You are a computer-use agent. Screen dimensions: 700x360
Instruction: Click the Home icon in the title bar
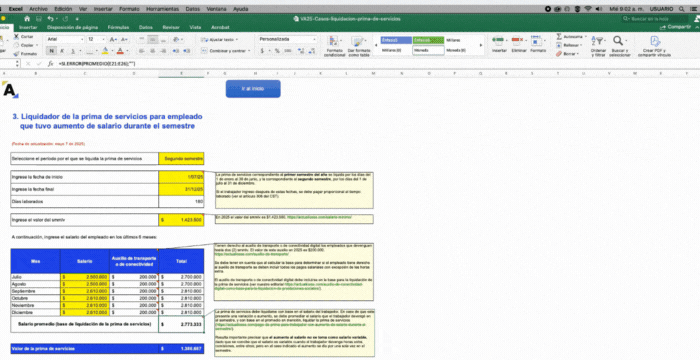tap(27, 19)
